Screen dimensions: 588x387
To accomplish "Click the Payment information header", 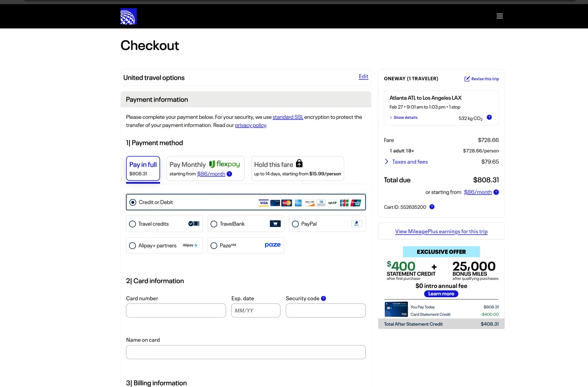I will pos(246,100).
